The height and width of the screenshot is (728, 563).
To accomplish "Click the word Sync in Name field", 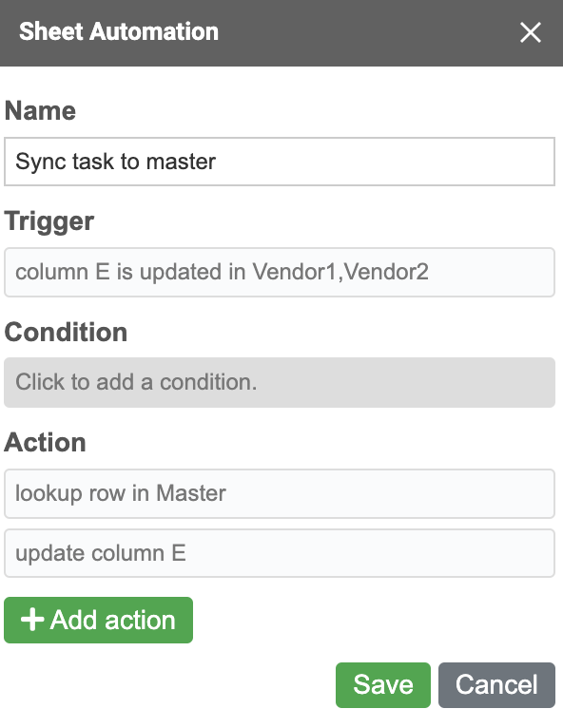I will [41, 162].
